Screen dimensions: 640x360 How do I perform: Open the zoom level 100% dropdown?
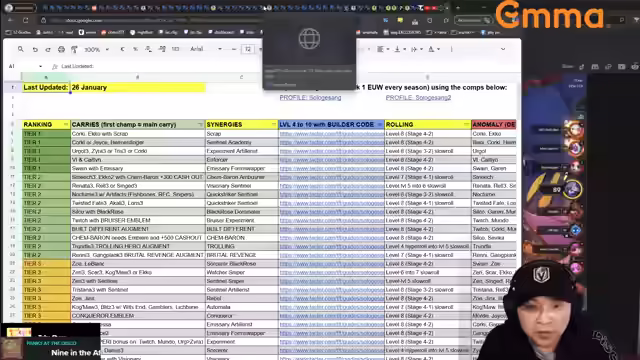click(97, 49)
